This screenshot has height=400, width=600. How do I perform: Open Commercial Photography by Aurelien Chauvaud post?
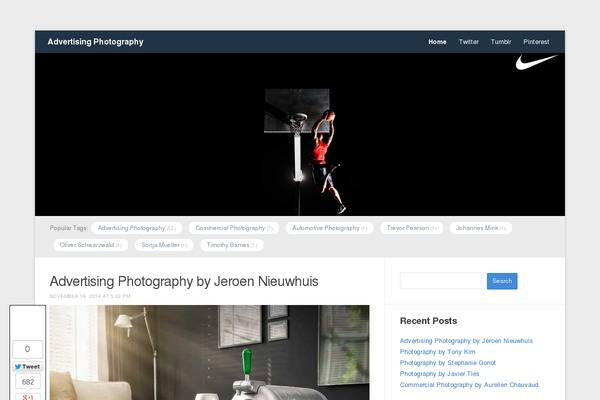tap(469, 385)
